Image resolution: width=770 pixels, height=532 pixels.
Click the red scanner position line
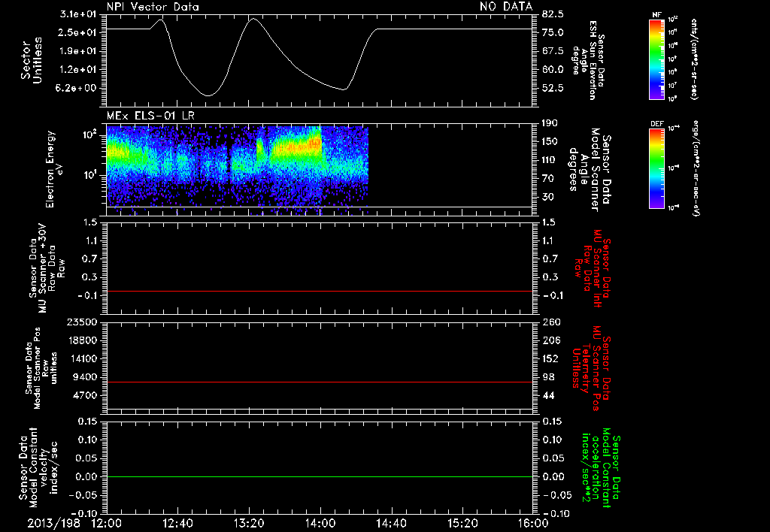click(320, 382)
